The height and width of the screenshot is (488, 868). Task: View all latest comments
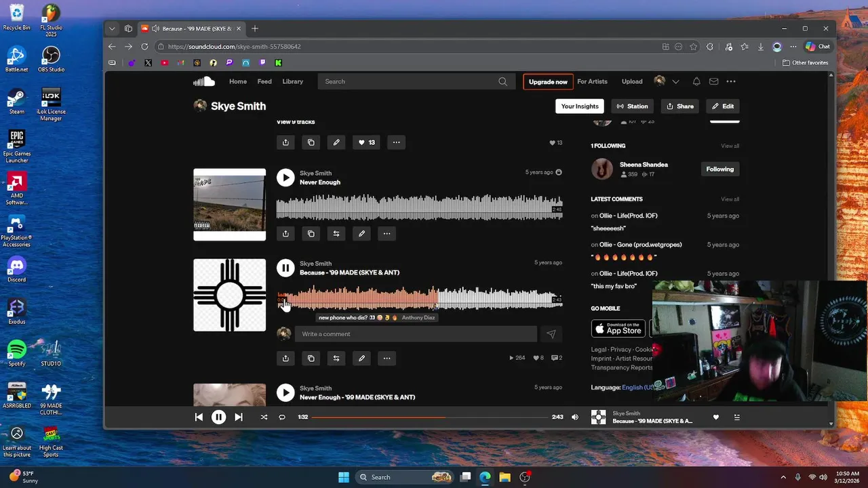pyautogui.click(x=730, y=199)
